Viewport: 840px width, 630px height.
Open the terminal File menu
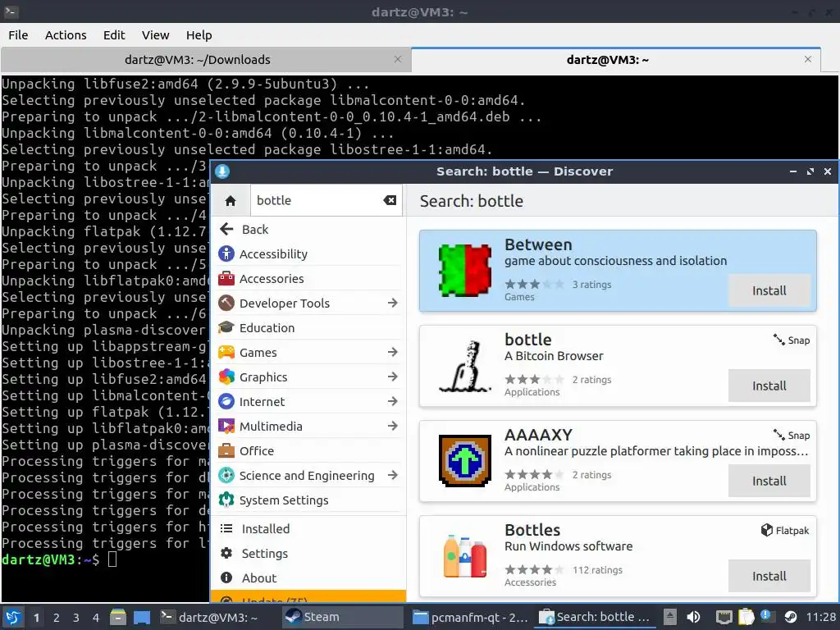click(x=18, y=35)
